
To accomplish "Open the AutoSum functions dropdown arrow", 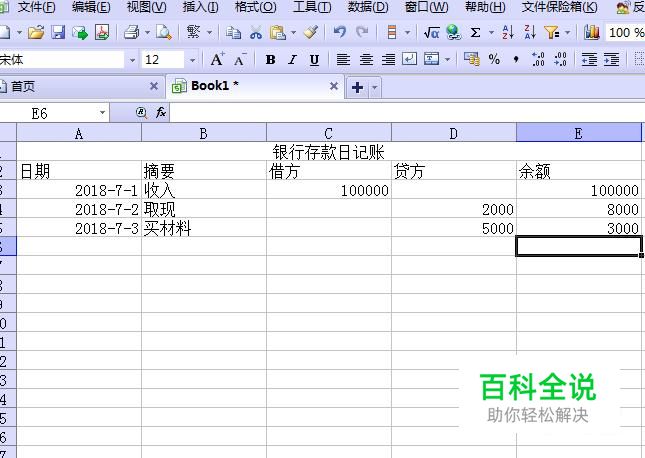I will tap(491, 33).
